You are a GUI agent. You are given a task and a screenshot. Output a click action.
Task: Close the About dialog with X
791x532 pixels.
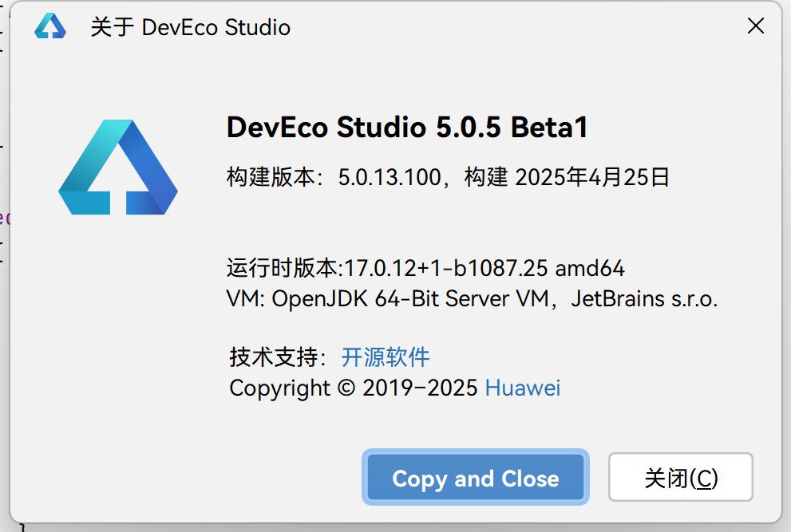755,26
